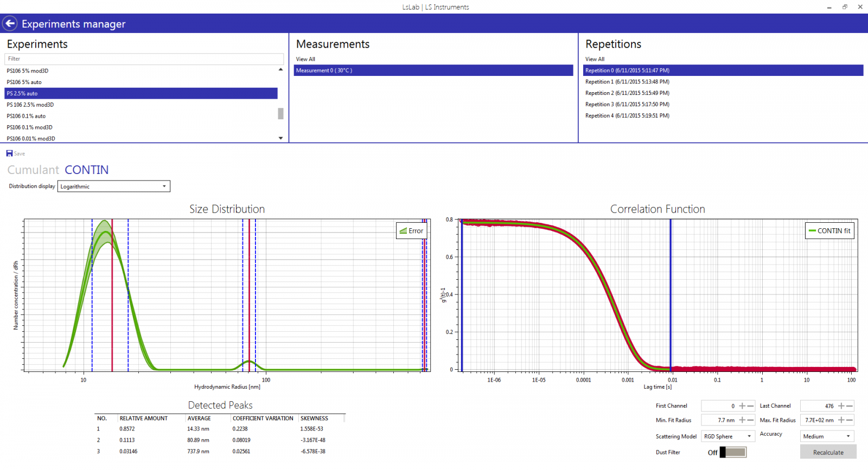Click the RELATIVE AMOUNT column header

pos(143,419)
